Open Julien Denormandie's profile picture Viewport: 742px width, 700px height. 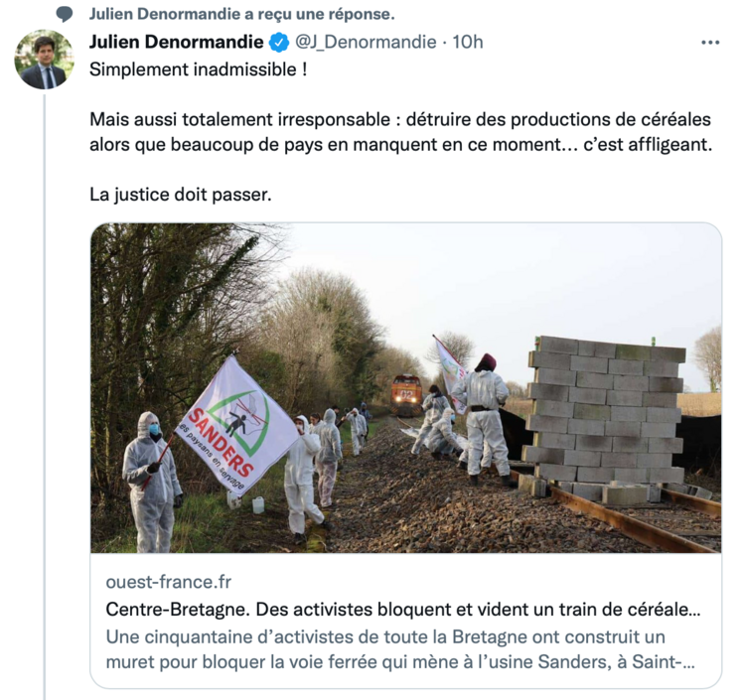pos(44,60)
